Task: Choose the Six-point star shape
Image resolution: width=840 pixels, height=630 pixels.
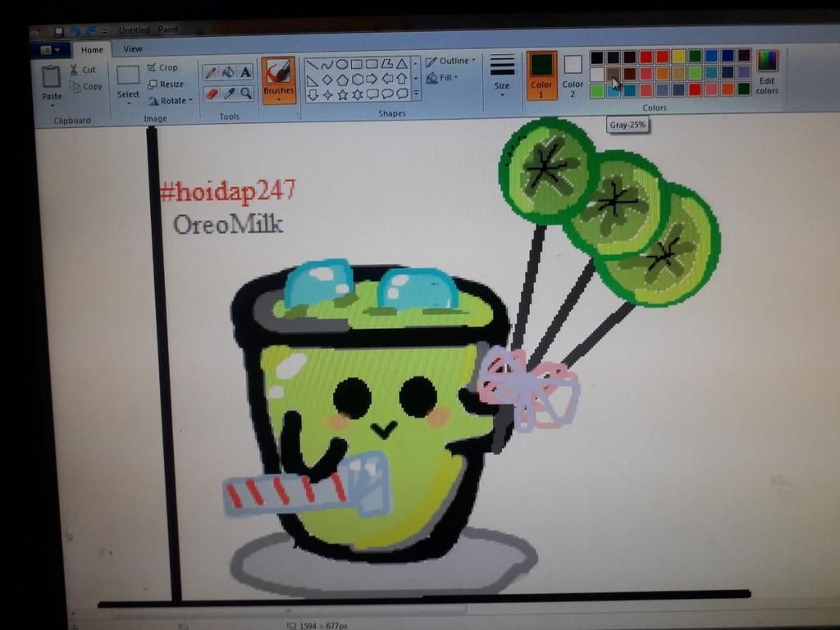Action: pos(358,95)
